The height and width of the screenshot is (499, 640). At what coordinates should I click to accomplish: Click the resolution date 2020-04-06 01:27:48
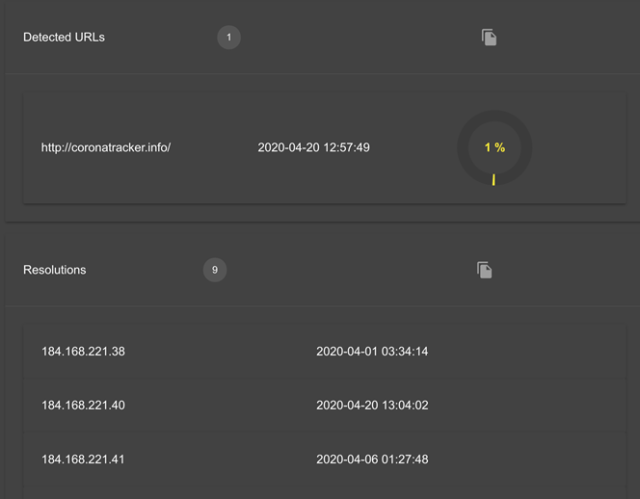372,459
